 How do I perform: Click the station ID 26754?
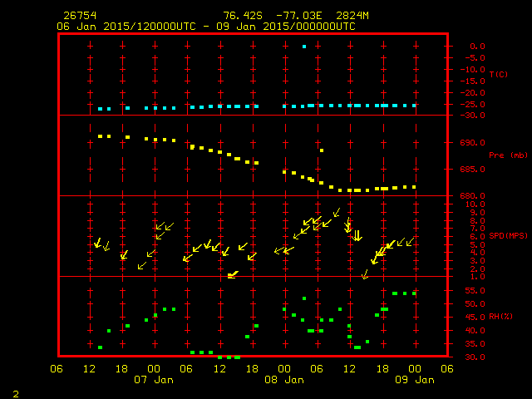point(80,16)
